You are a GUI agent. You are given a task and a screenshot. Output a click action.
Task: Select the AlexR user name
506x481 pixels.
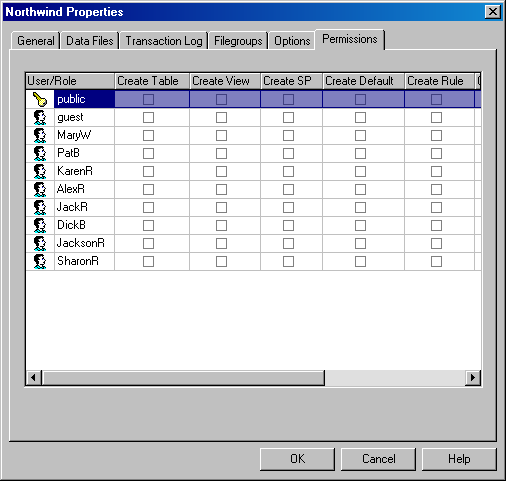(x=71, y=189)
